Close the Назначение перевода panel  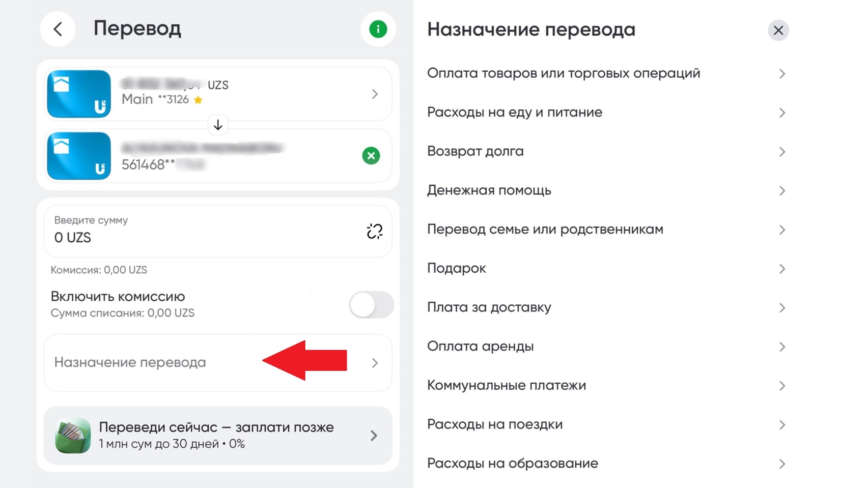(x=778, y=31)
